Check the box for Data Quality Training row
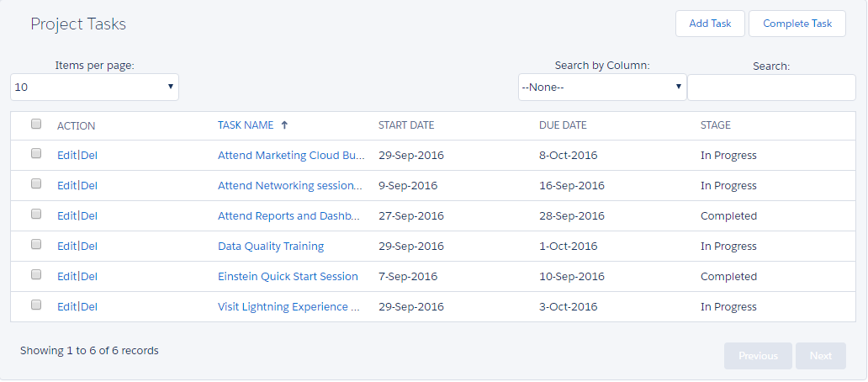868x382 pixels. [36, 245]
